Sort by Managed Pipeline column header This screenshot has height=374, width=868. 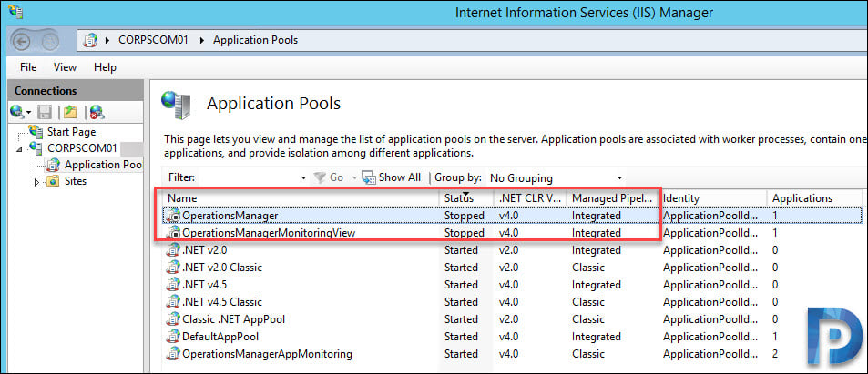click(612, 198)
